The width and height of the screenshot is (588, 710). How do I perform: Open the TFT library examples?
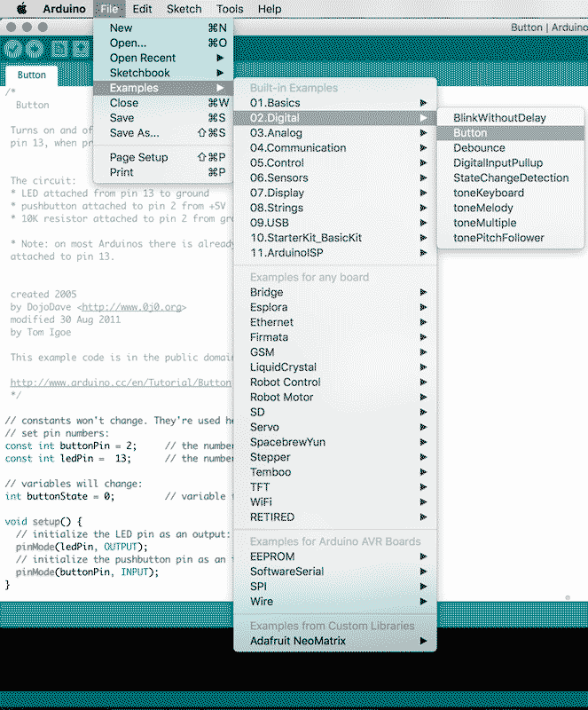tap(335, 486)
